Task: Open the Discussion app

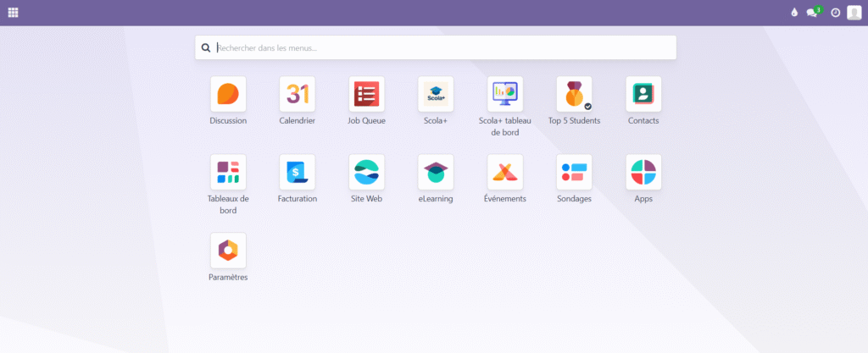Action: click(228, 94)
